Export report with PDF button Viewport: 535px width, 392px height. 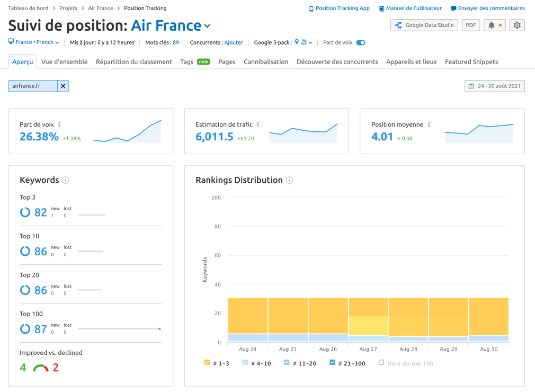pos(471,25)
